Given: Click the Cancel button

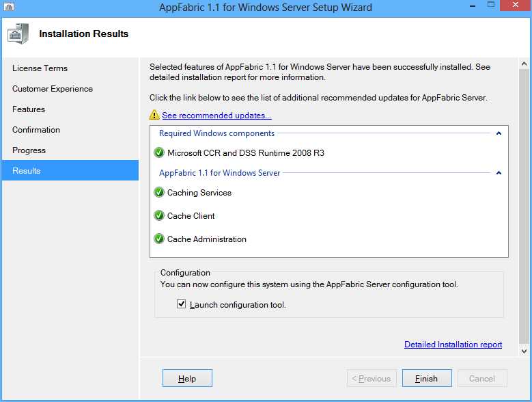Looking at the screenshot, I should coord(482,378).
